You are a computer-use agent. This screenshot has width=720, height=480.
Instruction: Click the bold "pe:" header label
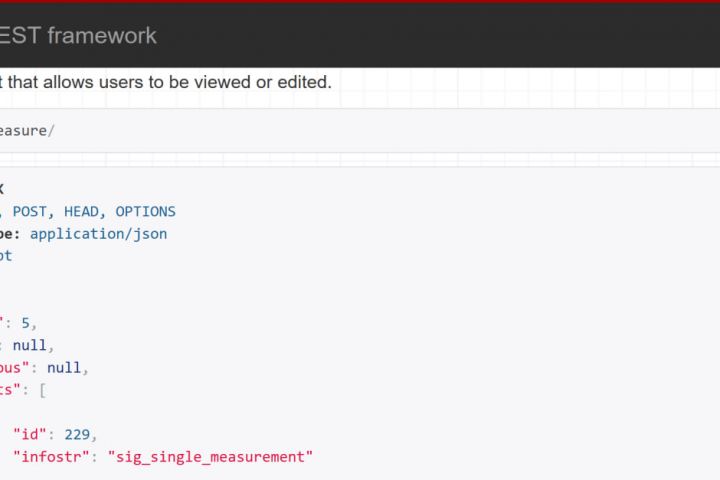click(10, 233)
